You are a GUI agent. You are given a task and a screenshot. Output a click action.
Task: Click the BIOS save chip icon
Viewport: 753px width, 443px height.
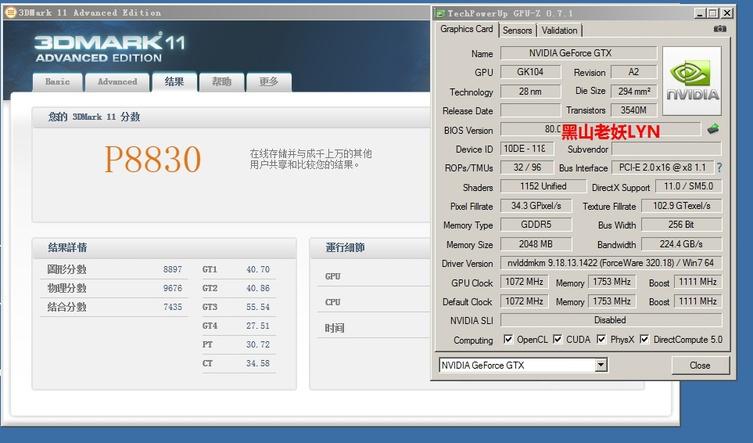pyautogui.click(x=713, y=129)
